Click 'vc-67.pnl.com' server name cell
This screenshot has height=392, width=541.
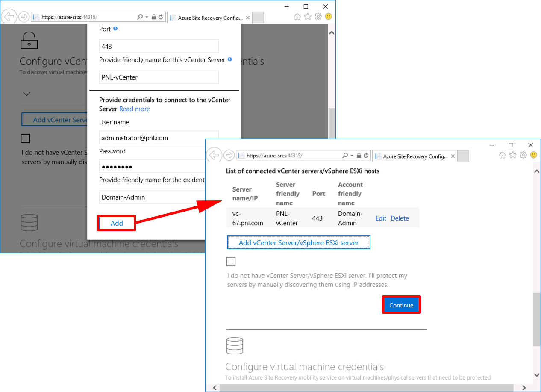pyautogui.click(x=248, y=218)
